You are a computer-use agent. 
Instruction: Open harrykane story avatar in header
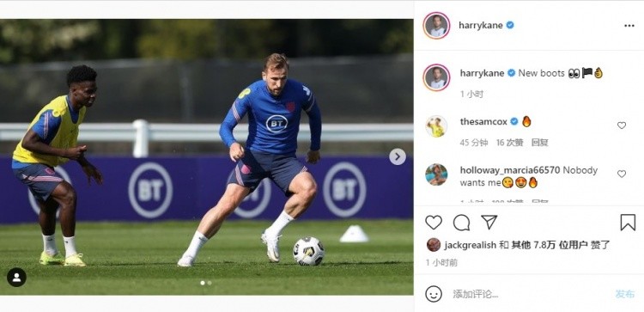pyautogui.click(x=436, y=26)
